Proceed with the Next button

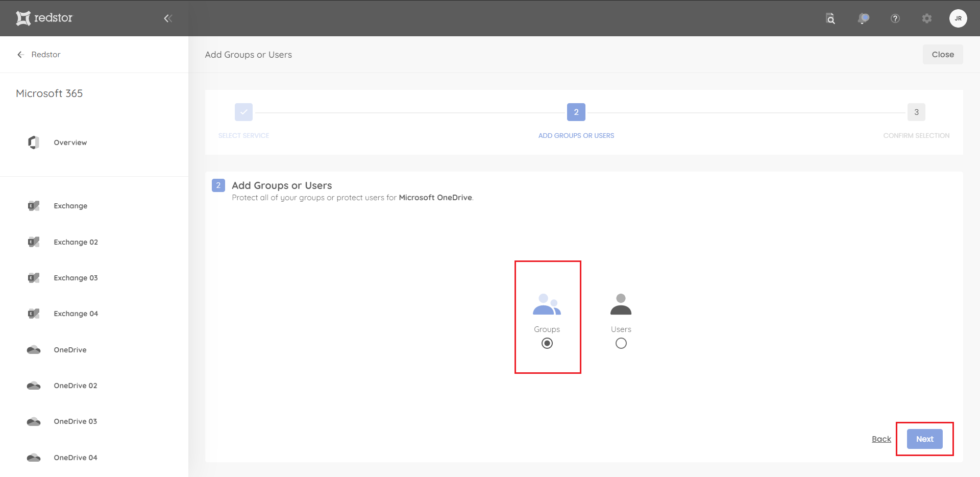point(925,439)
